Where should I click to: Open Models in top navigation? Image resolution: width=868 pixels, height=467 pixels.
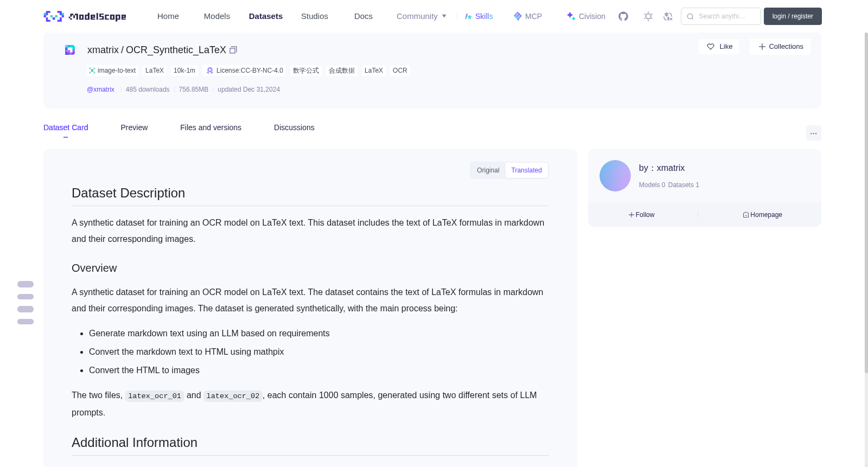pos(217,16)
